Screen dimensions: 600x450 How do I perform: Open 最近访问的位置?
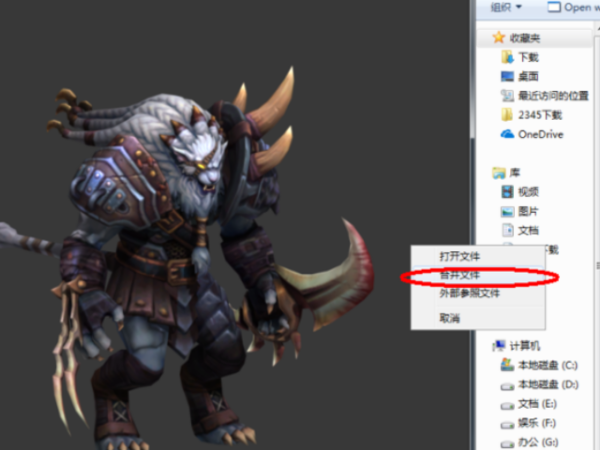(x=553, y=96)
